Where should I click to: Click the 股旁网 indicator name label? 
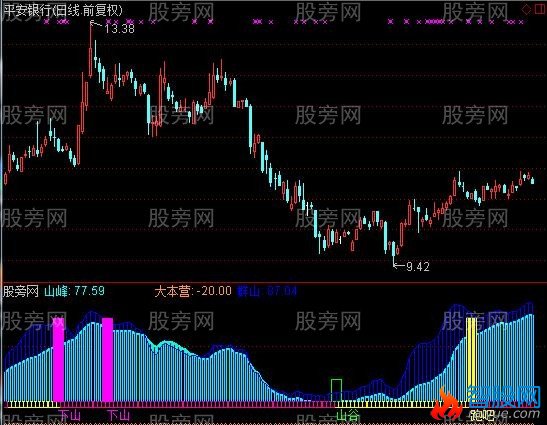(x=21, y=291)
